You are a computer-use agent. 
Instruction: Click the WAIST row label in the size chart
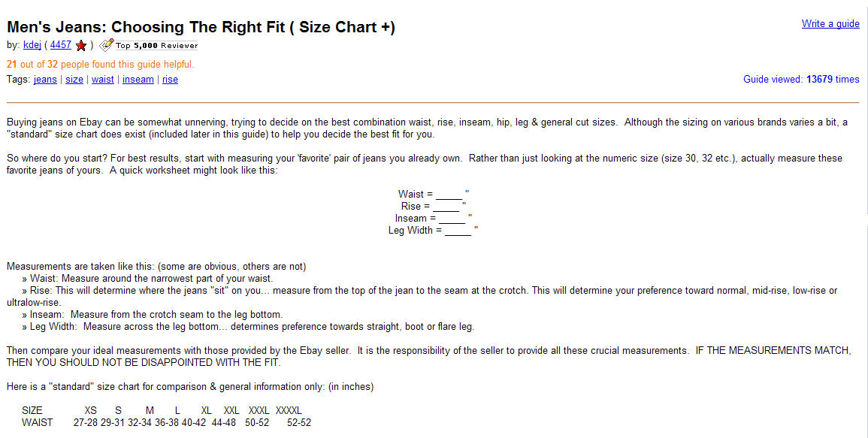(38, 422)
